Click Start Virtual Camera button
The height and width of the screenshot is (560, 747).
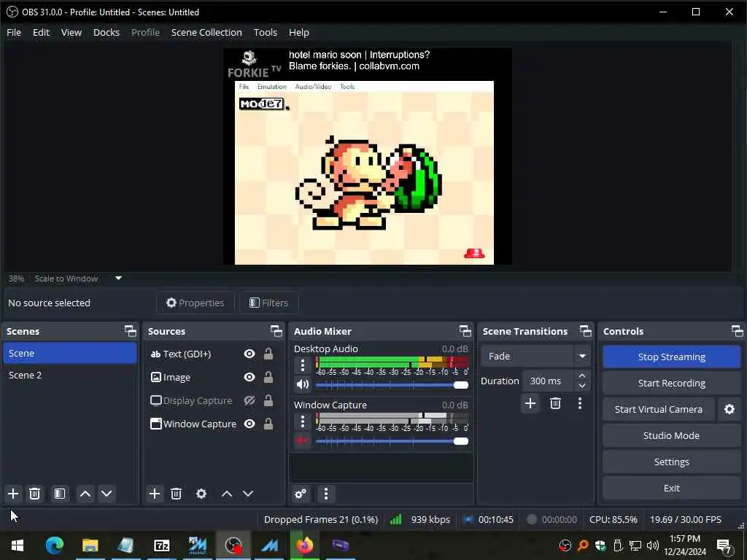[659, 410]
